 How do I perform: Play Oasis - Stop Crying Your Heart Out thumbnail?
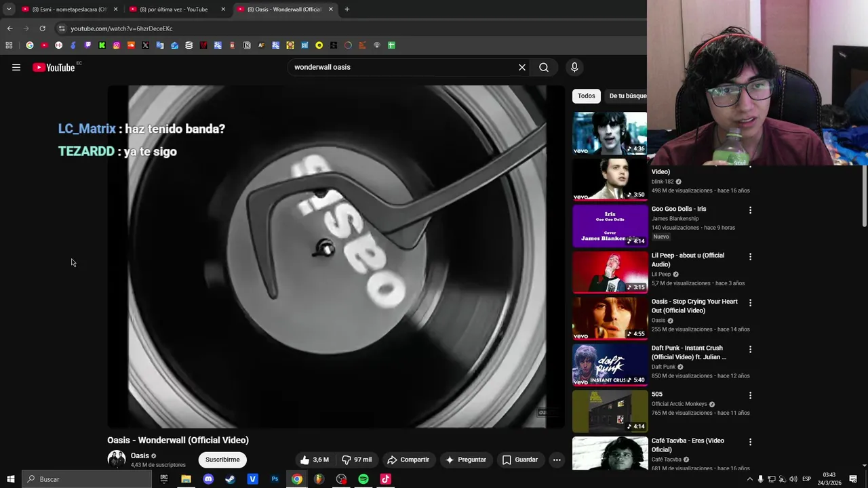610,319
